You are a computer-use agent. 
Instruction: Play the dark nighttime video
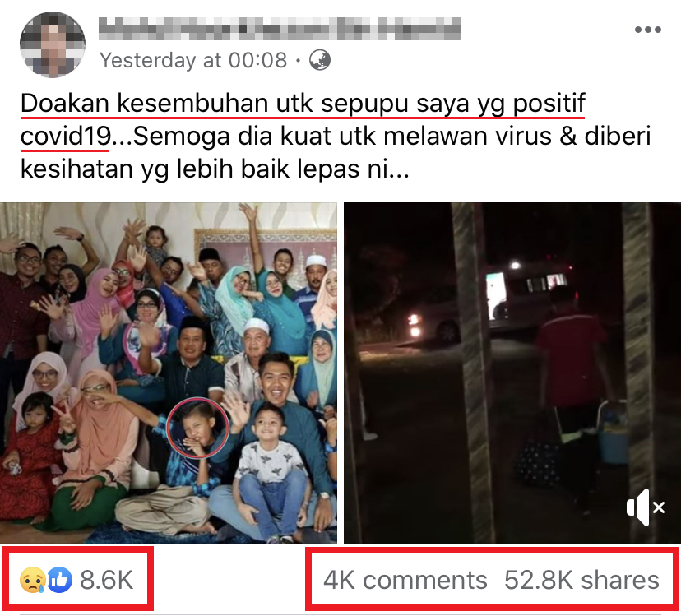pyautogui.click(x=512, y=373)
